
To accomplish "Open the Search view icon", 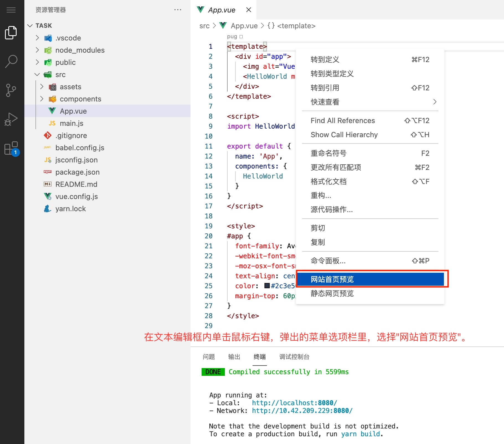I will coord(11,61).
